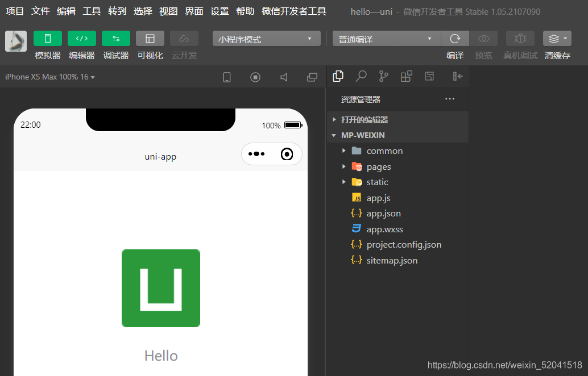Screen dimensions: 588x376
Task: Select the 编辑器 (Editor) icon
Action: [x=81, y=38]
